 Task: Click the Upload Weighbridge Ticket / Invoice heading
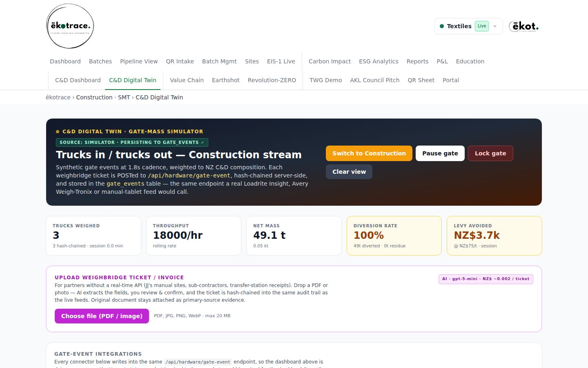coord(119,278)
